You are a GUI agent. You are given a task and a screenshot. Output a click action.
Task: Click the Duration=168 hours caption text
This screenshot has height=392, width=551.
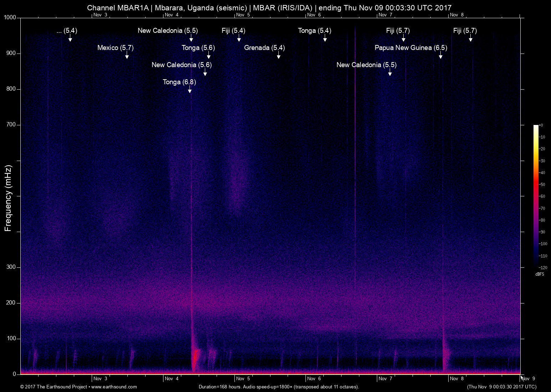[x=279, y=387]
